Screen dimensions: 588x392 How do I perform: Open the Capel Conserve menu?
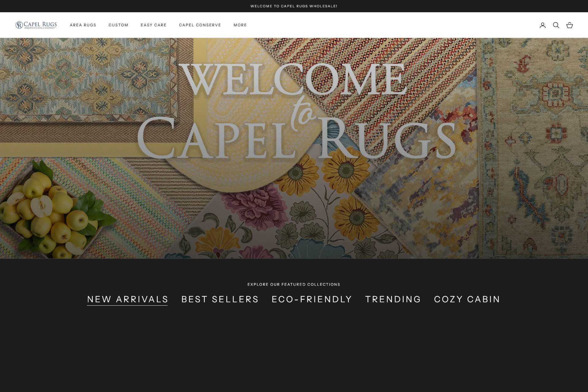tap(200, 25)
